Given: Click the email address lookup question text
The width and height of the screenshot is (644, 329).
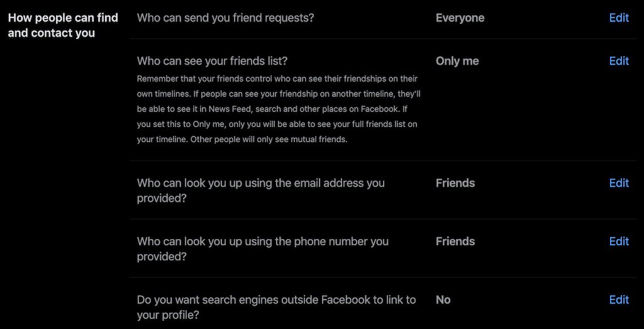Looking at the screenshot, I should point(260,190).
